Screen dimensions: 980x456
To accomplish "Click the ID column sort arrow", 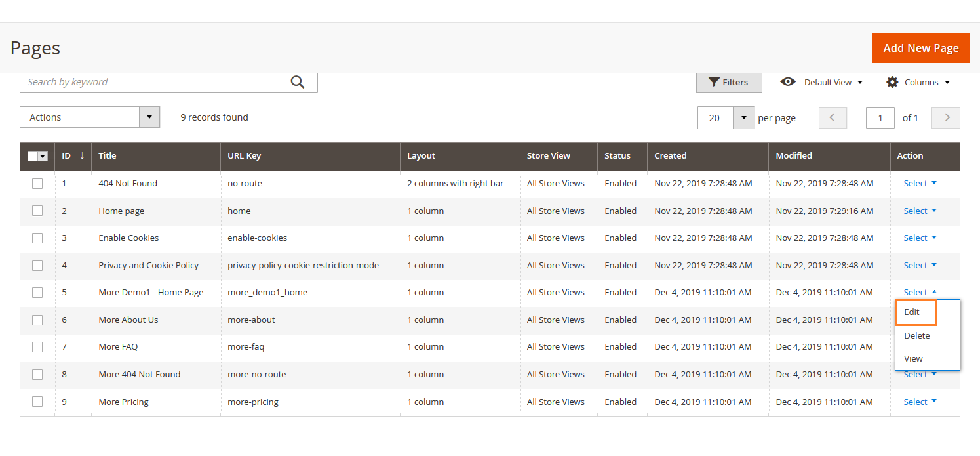I will [x=82, y=156].
